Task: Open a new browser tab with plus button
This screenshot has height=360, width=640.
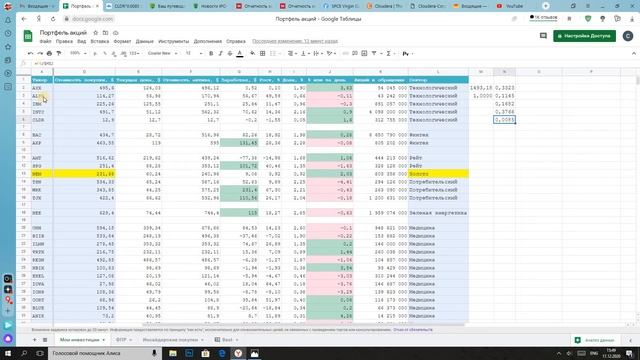Action: pyautogui.click(x=546, y=6)
